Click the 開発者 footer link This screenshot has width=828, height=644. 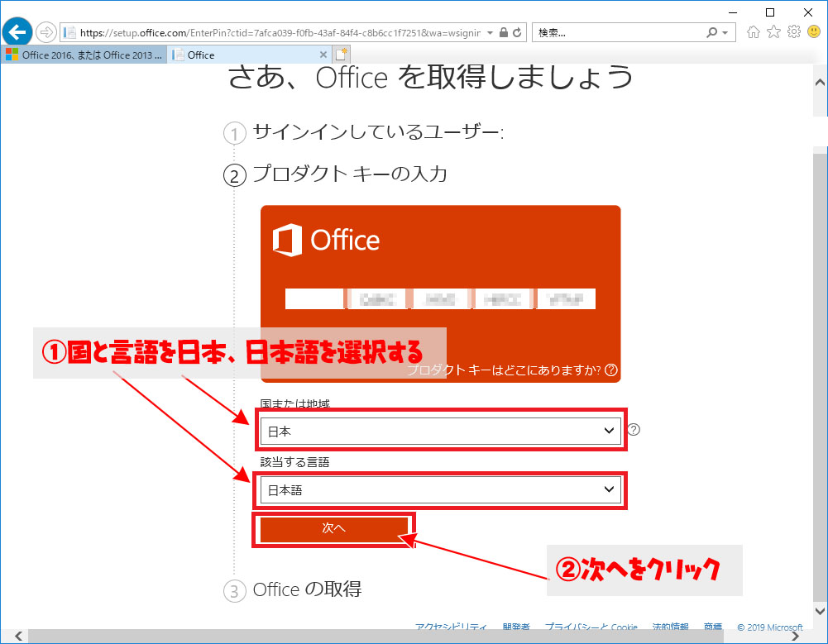(x=516, y=627)
